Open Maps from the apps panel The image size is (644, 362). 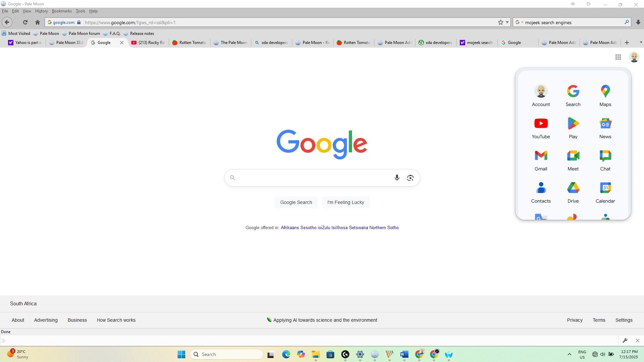pos(605,96)
